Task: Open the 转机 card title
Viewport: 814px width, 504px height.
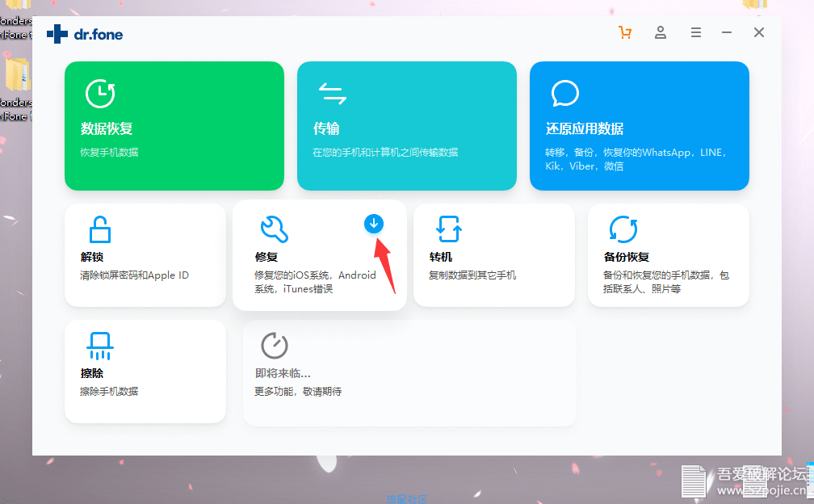Action: pyautogui.click(x=440, y=257)
